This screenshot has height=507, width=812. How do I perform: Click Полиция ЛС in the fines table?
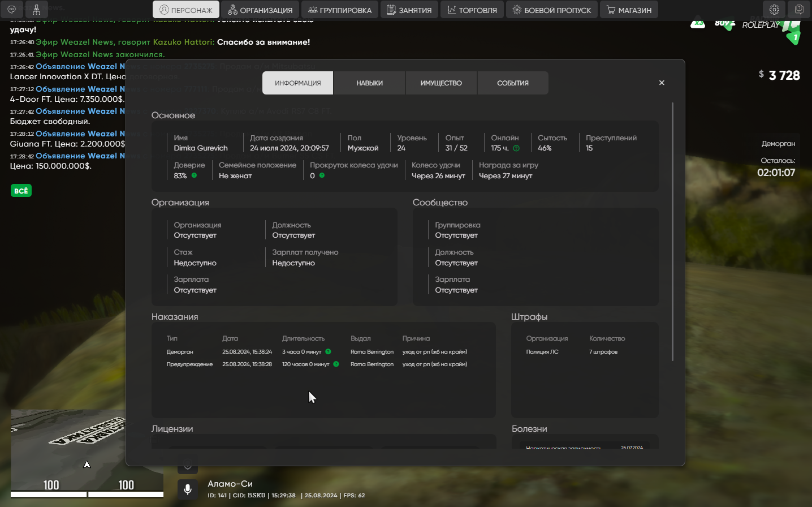[542, 352]
